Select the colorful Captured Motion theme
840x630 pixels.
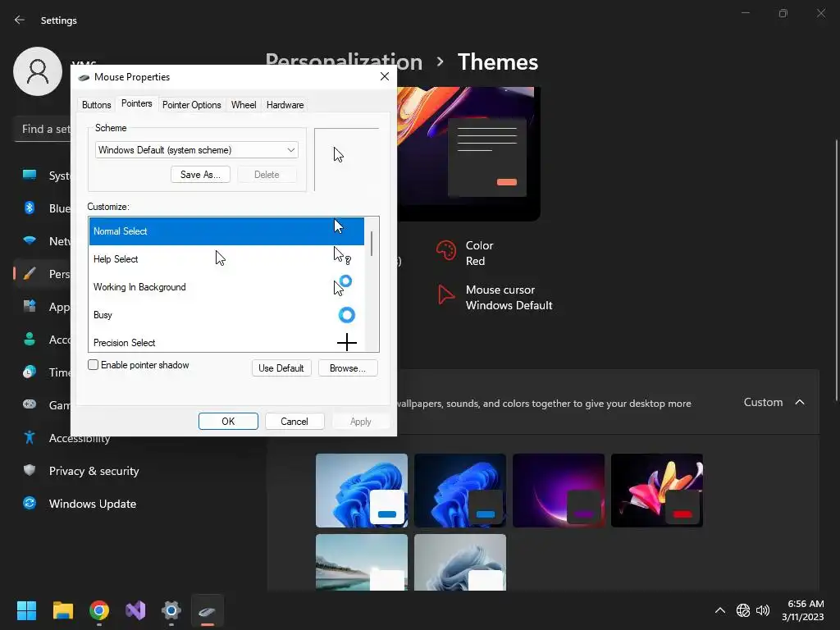tap(657, 491)
